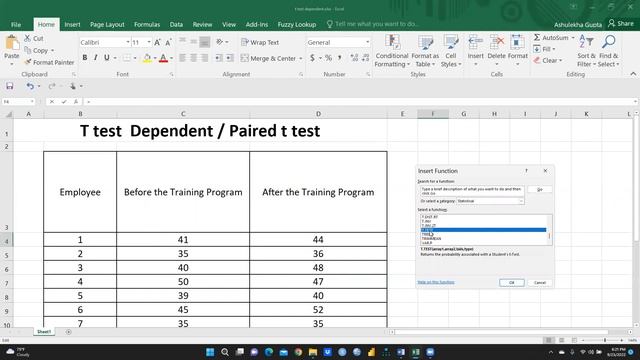The width and height of the screenshot is (640, 360).
Task: Open the category dropdown showing Statistical
Action: (490, 201)
